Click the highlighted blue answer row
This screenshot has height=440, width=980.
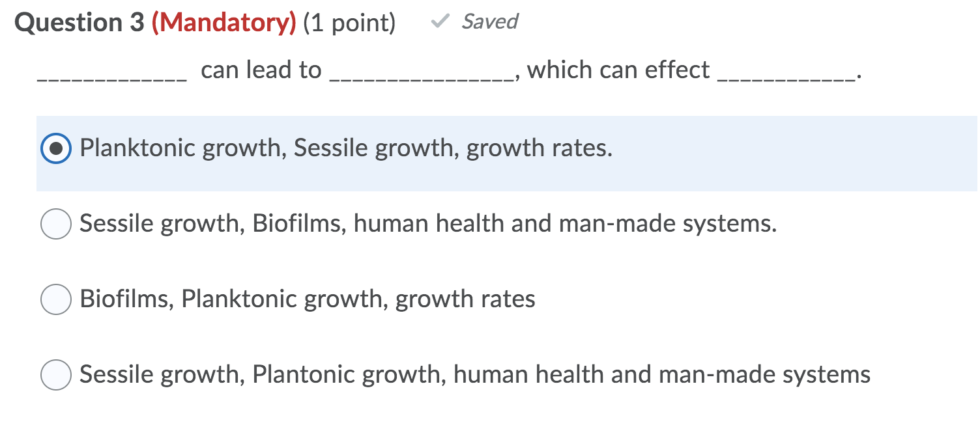[456, 155]
